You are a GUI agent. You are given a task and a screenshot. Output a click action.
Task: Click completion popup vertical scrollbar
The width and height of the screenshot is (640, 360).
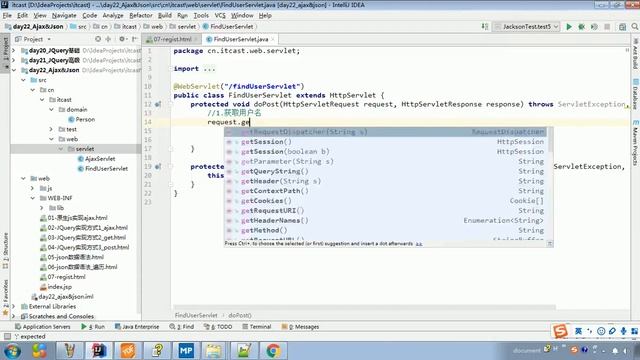pyautogui.click(x=550, y=139)
